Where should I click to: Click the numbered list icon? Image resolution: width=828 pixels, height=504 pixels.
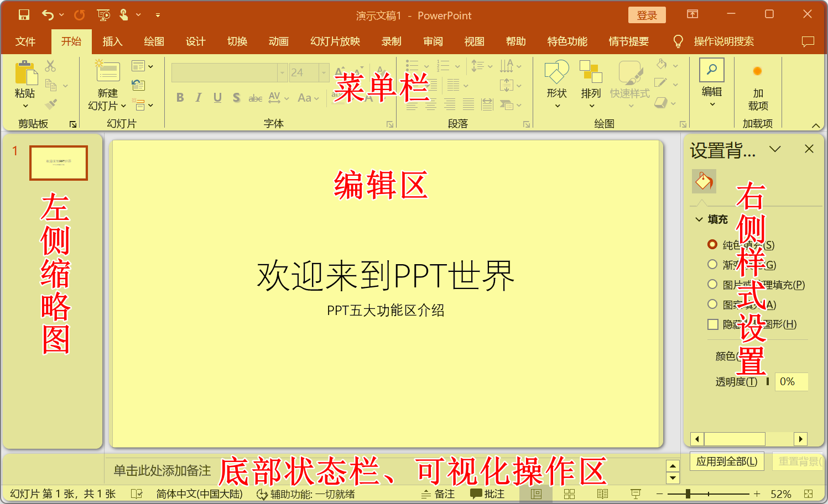point(443,66)
